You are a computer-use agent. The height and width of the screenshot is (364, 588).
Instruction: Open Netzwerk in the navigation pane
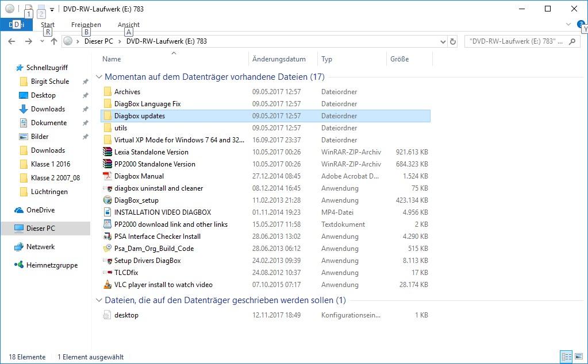pyautogui.click(x=40, y=247)
